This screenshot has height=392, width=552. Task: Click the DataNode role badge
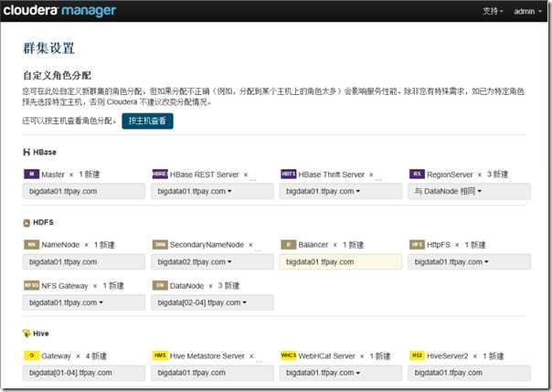[160, 285]
